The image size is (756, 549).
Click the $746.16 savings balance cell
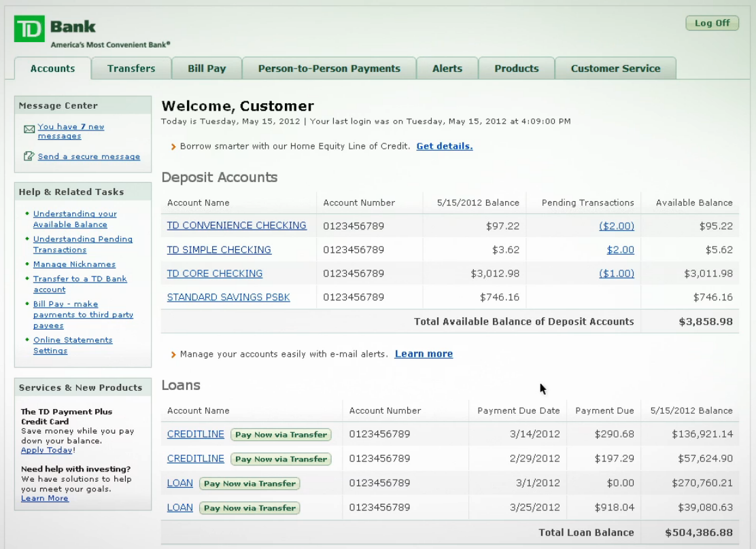coord(500,297)
